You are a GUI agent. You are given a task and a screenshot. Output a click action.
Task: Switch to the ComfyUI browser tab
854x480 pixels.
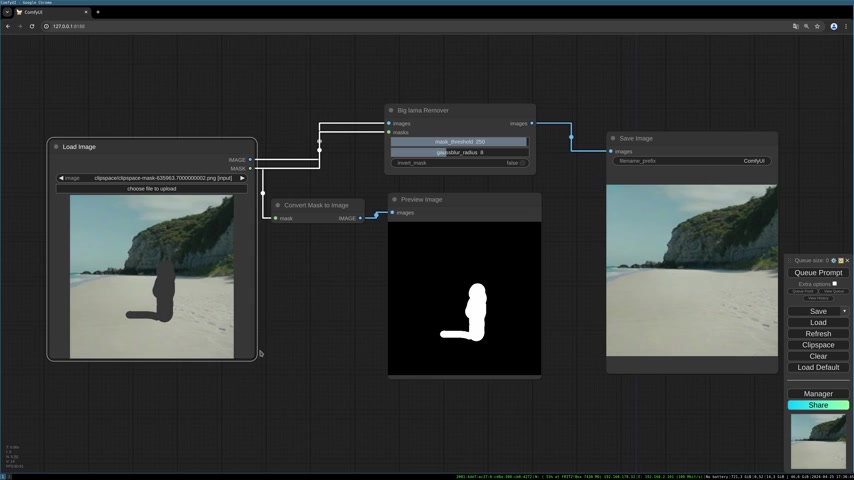point(52,12)
